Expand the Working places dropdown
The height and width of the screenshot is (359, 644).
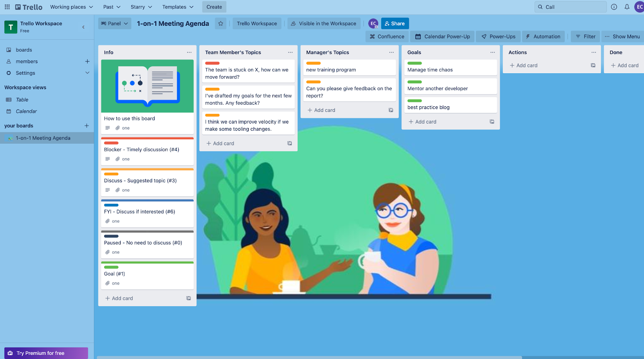pos(72,7)
